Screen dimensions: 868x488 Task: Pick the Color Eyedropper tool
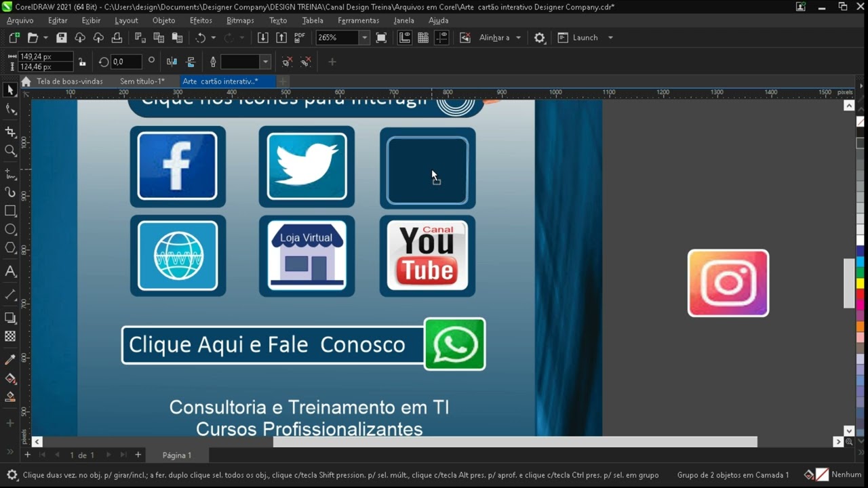(10, 359)
